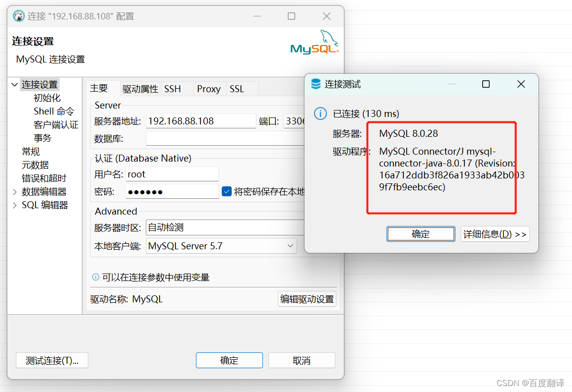Click the 编辑驱动设置 button
The height and width of the screenshot is (392, 572).
pos(307,299)
